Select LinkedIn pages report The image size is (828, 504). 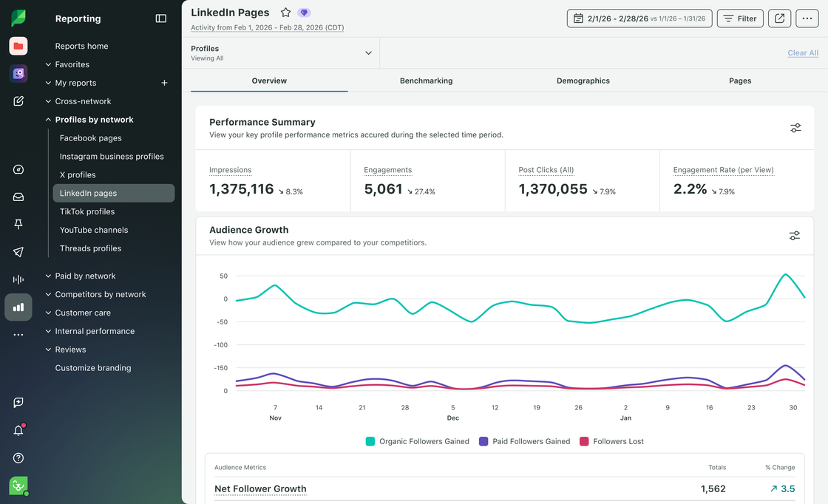pos(114,193)
